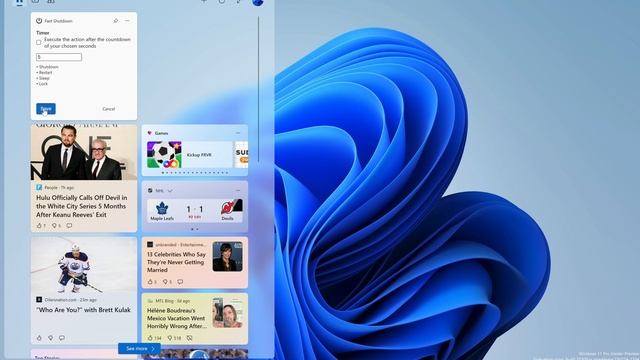The width and height of the screenshot is (640, 360).
Task: Open comments on the Brett Kulak article
Action: [x=62, y=338]
